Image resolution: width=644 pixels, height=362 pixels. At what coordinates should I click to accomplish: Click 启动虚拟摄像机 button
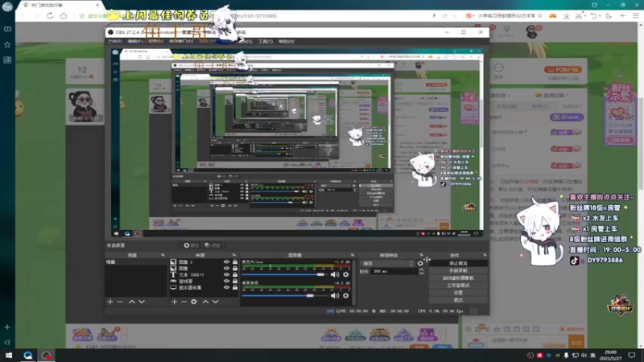(458, 278)
